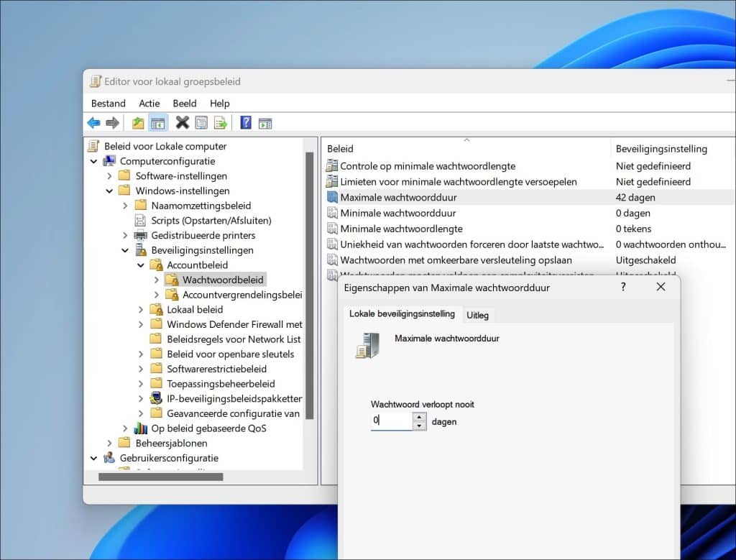Click the icon beside Minimale wachtwoordlengte row
This screenshot has height=560, width=736.
coord(332,229)
